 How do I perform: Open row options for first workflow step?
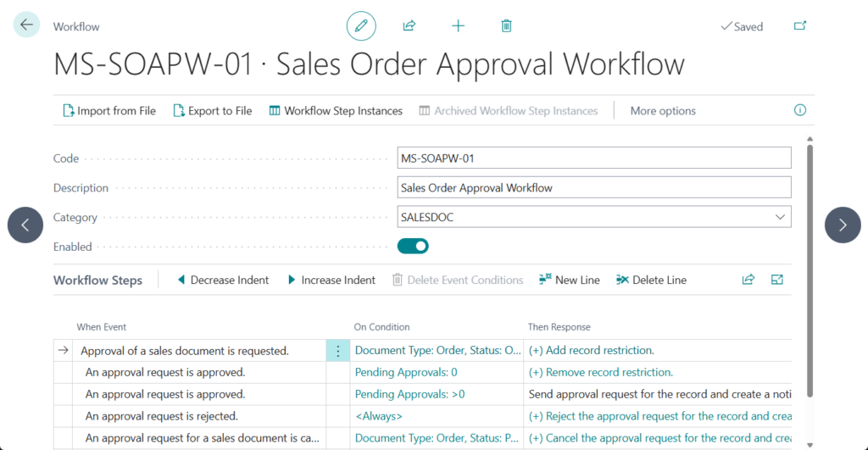coord(337,351)
